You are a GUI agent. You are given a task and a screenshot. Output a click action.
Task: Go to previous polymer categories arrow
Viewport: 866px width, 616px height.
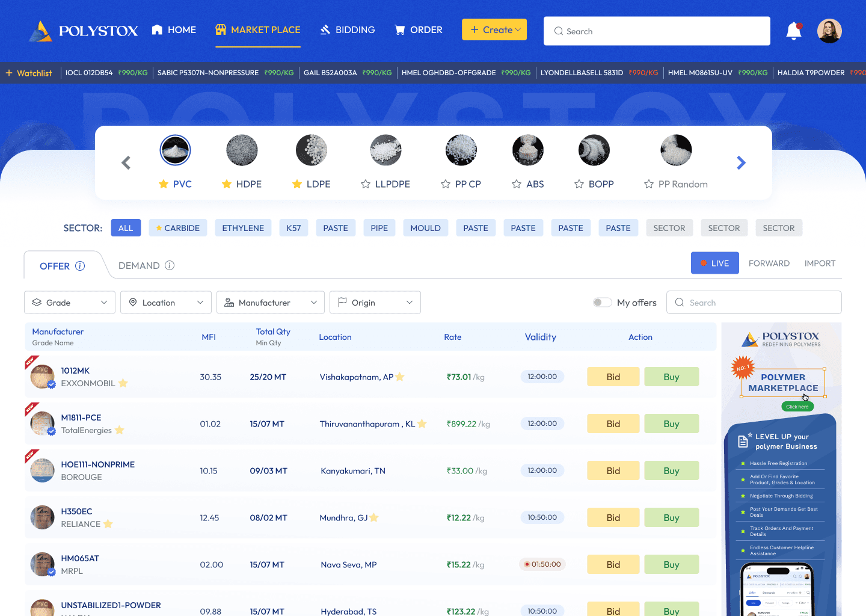[126, 162]
